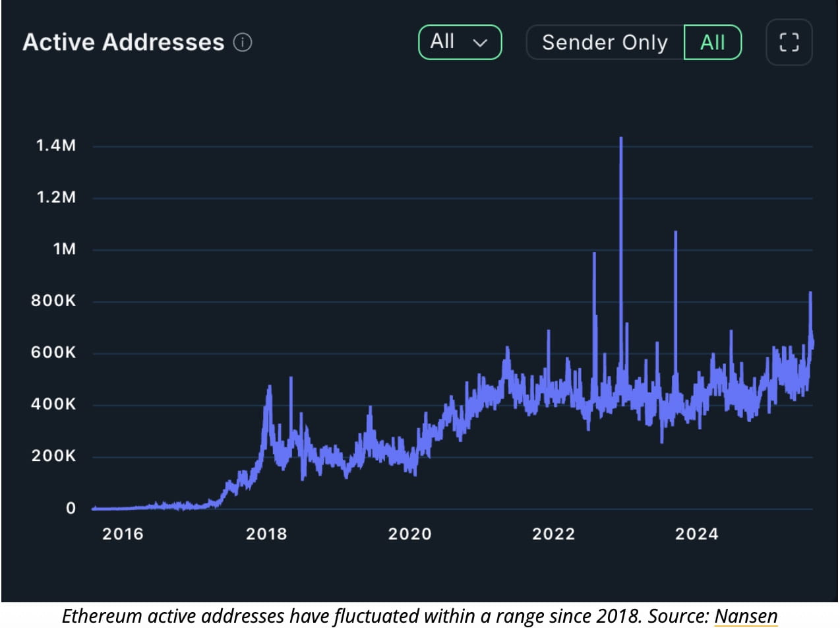The width and height of the screenshot is (840, 628).
Task: Click the 2020 x-axis label
Action: 409,534
